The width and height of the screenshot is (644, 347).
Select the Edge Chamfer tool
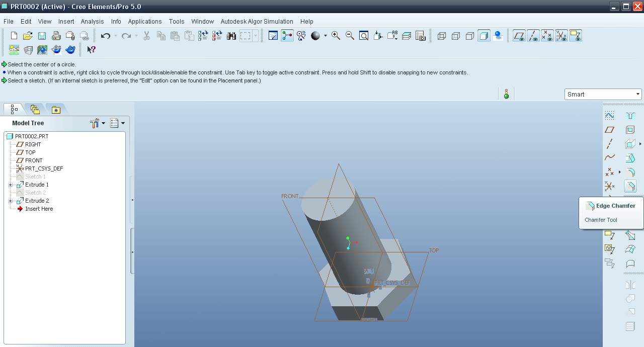(630, 186)
